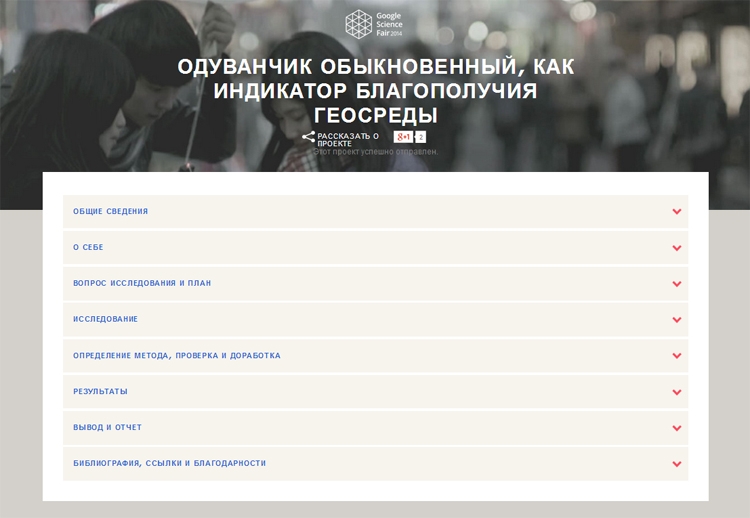Click chevron on Определение метода, проверка и доработка
Screen dimensions: 750x518
click(677, 356)
